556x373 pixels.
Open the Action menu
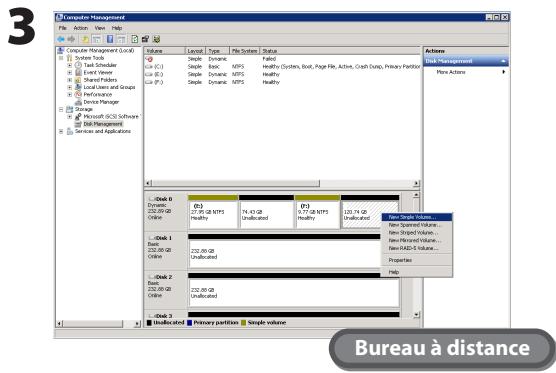click(81, 28)
